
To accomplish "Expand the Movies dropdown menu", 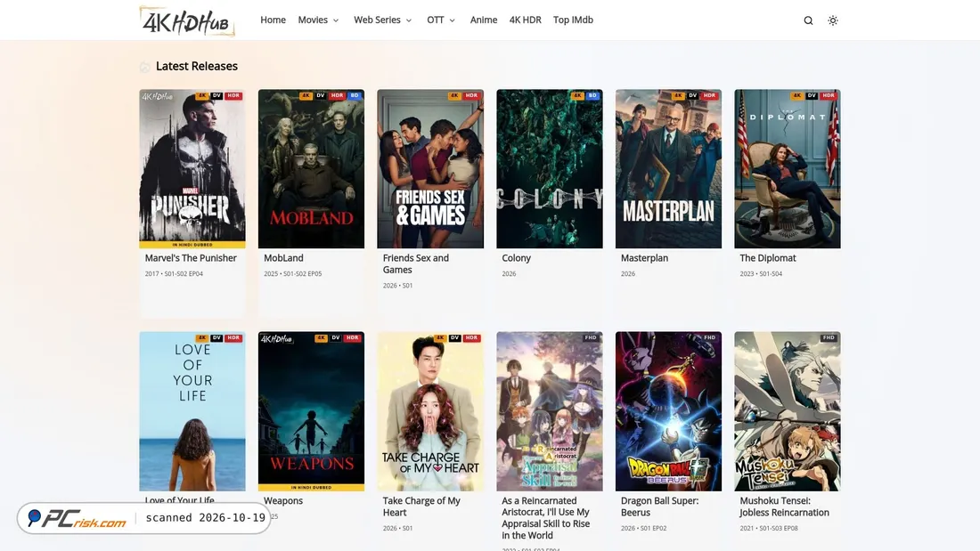I will 318,20.
